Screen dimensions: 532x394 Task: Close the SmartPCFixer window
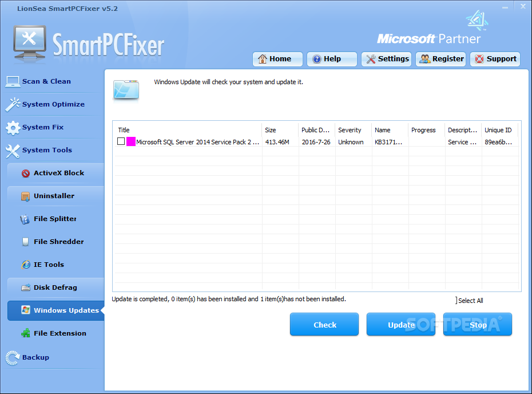tap(523, 6)
